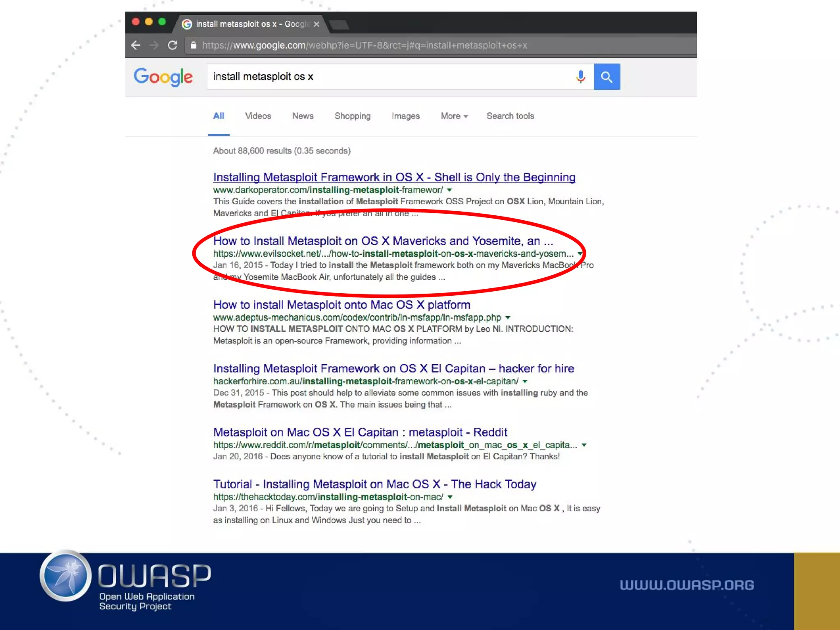
Task: Open adeptus-mechanicus.com result URL dropdown arrow
Action: [x=508, y=317]
